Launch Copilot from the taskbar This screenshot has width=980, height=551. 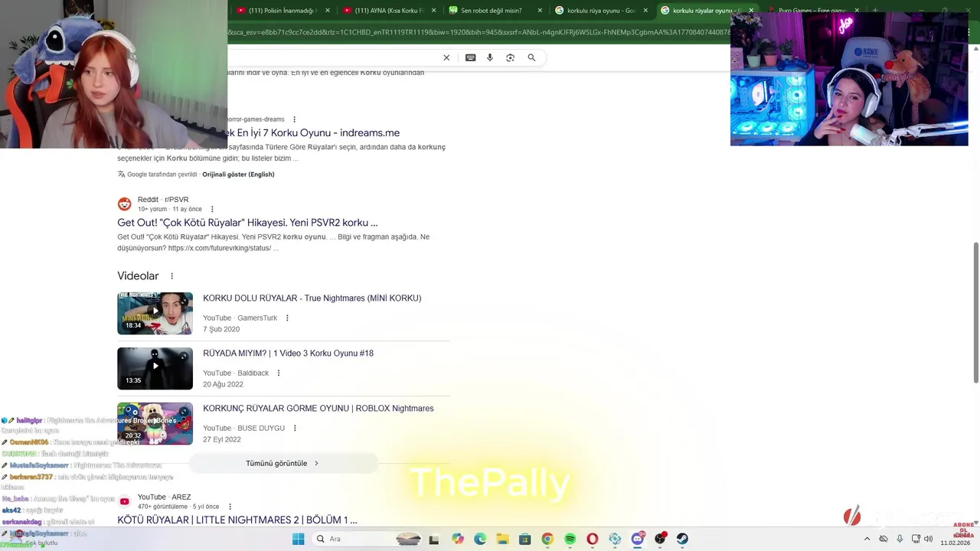458,539
